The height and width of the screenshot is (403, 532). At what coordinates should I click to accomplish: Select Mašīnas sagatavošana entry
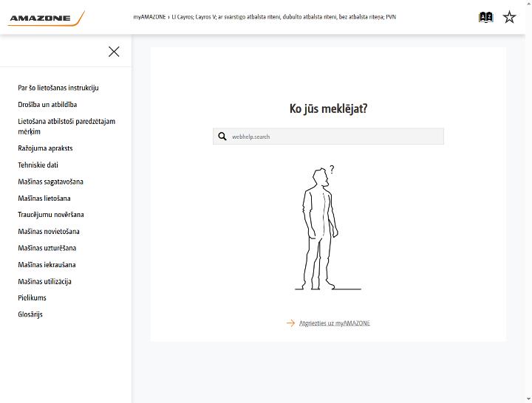[x=50, y=182]
